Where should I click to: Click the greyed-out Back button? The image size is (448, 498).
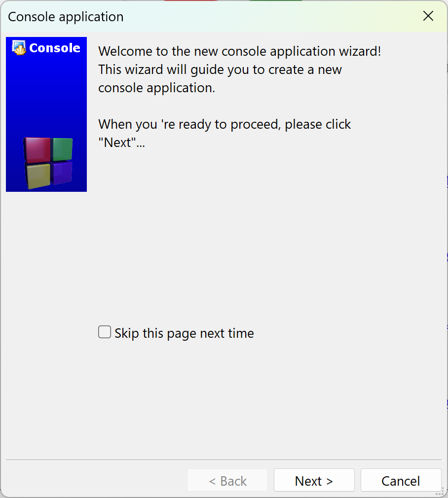click(x=227, y=480)
